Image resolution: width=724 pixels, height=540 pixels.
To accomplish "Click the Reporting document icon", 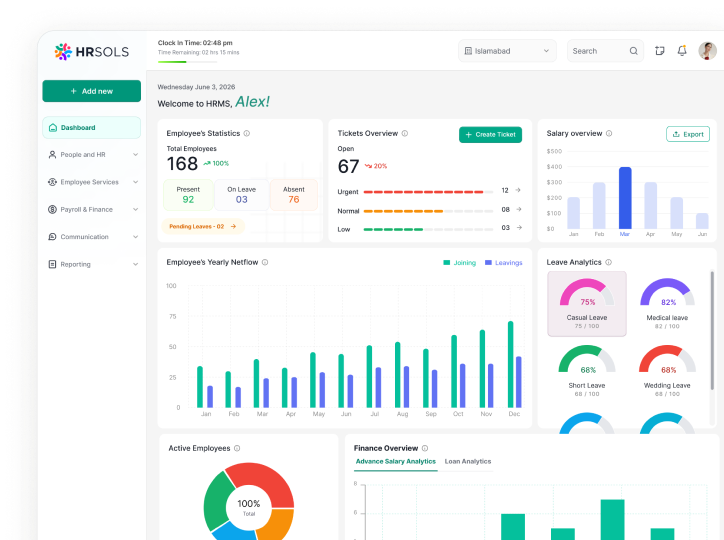I will (x=52, y=264).
